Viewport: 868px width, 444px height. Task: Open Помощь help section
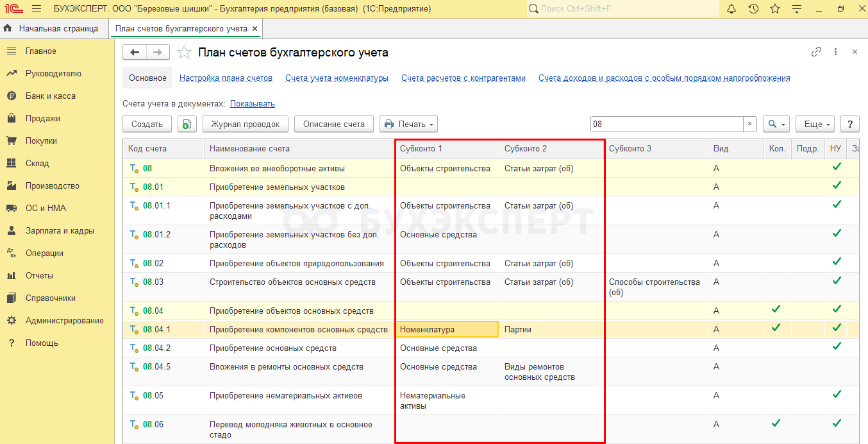pos(42,343)
